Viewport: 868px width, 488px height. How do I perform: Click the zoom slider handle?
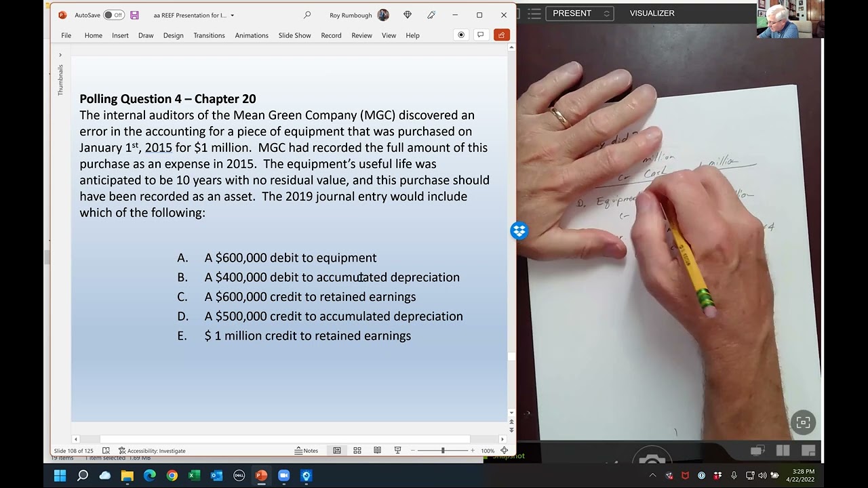443,451
